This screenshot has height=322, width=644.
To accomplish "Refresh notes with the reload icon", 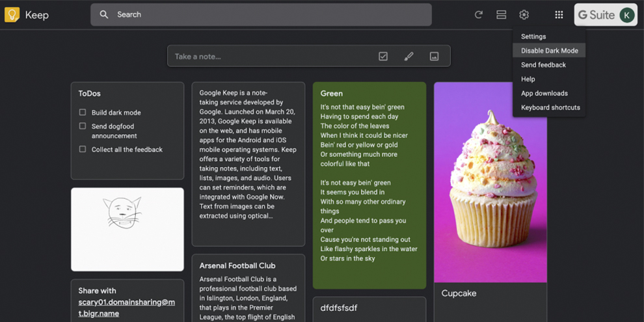I will point(479,15).
